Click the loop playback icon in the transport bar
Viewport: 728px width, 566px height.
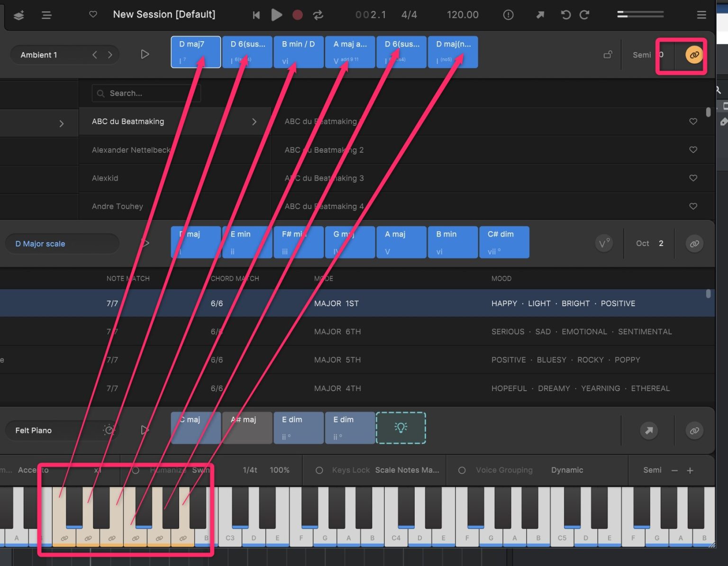[318, 15]
